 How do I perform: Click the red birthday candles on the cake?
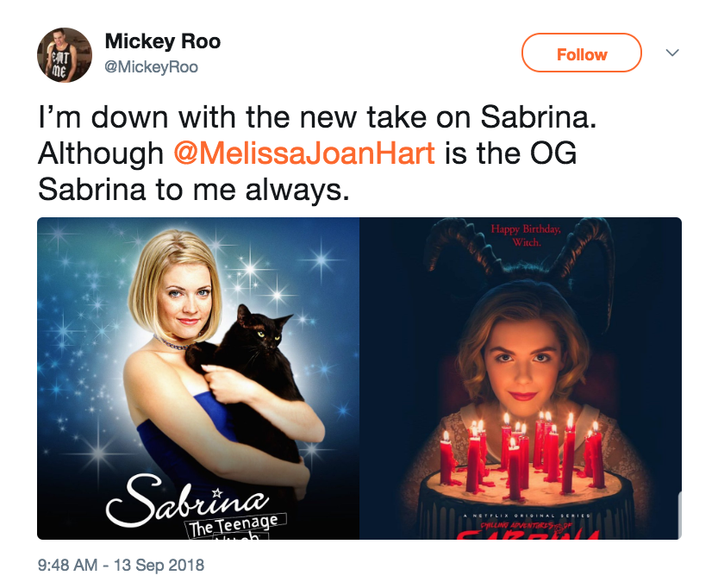coord(521,453)
